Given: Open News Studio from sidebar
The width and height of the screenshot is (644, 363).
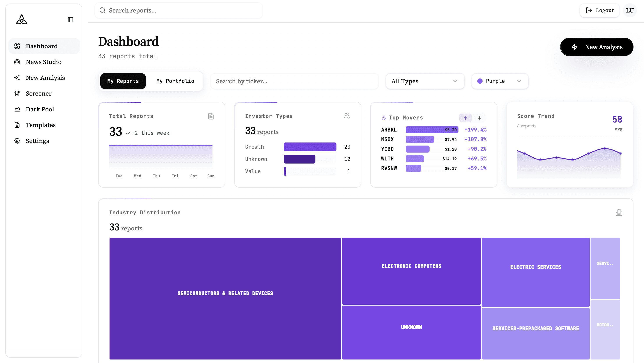Looking at the screenshot, I should click(44, 62).
